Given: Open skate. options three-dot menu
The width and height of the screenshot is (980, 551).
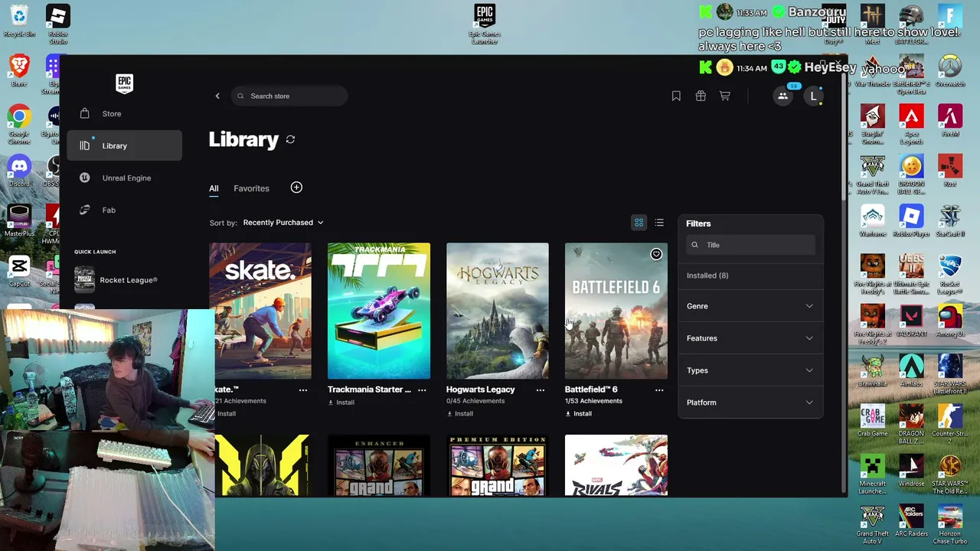Looking at the screenshot, I should [303, 390].
